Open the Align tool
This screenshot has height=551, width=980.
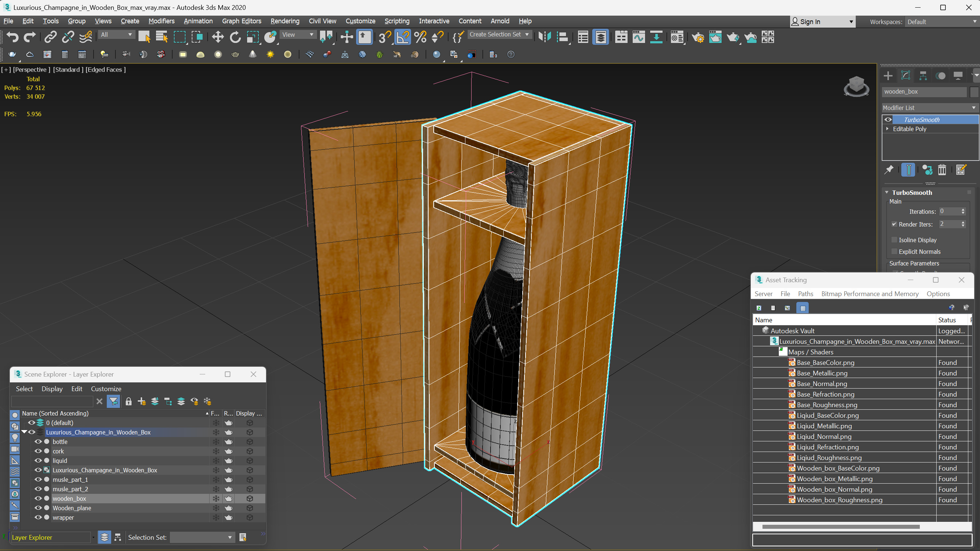click(x=562, y=37)
